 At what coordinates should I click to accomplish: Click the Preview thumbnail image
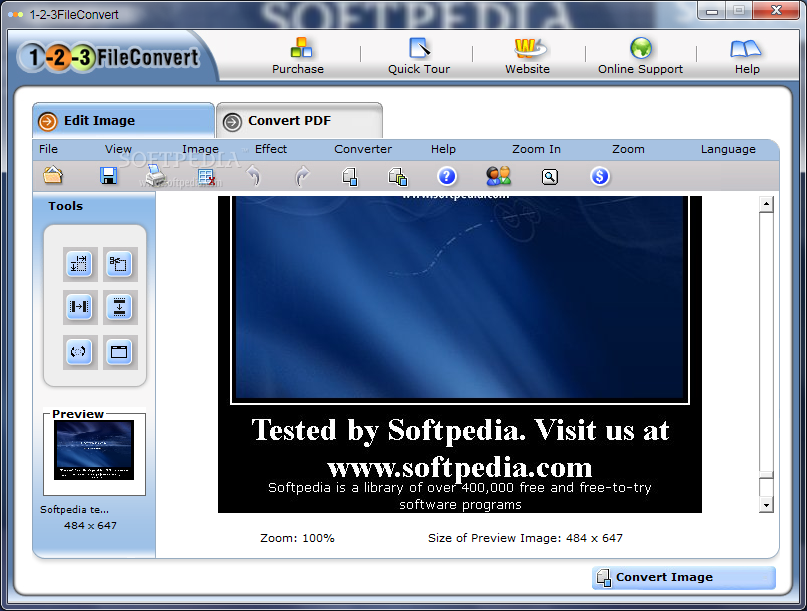coord(94,450)
